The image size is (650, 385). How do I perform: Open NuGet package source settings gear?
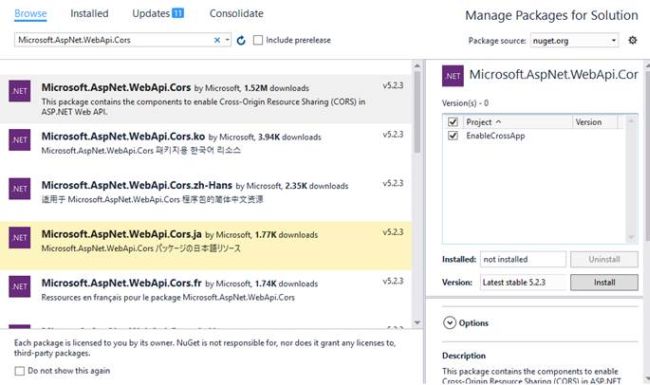pos(632,40)
